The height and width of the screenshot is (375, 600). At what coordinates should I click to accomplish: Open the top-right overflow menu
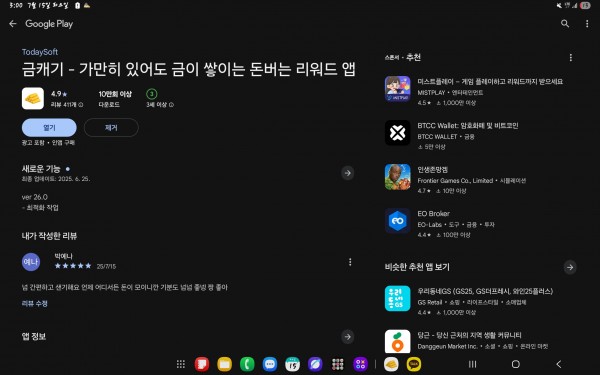click(x=587, y=24)
